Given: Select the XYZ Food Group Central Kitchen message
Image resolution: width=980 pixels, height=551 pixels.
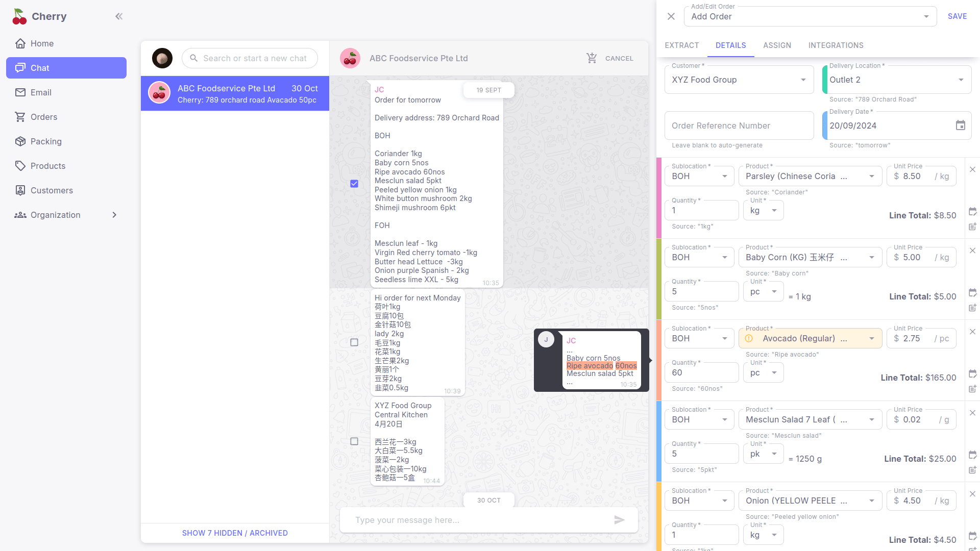Looking at the screenshot, I should point(354,441).
